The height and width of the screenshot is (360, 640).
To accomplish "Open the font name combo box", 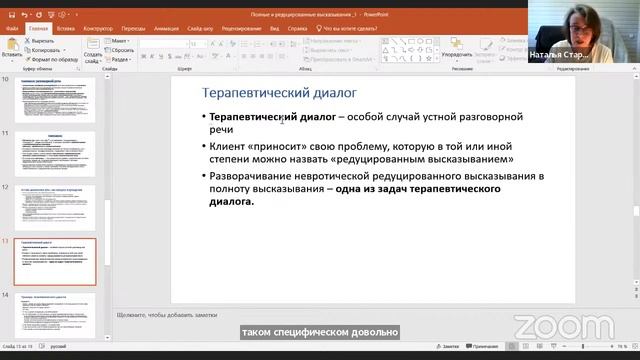I will [x=164, y=44].
